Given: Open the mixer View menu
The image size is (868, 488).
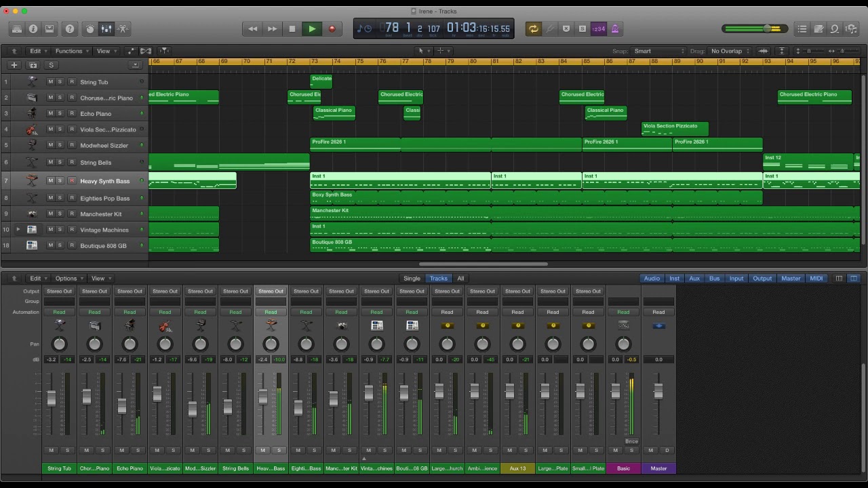Looking at the screenshot, I should pos(100,279).
